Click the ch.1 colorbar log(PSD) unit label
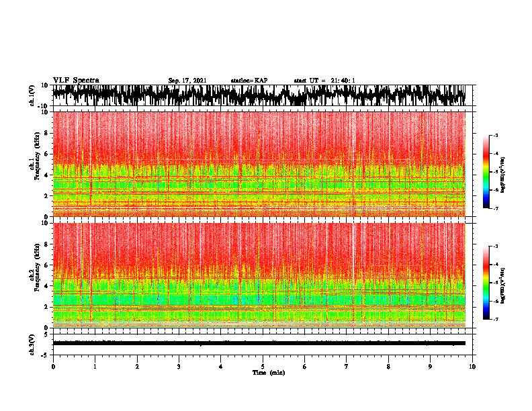532x411 pixels. [503, 175]
